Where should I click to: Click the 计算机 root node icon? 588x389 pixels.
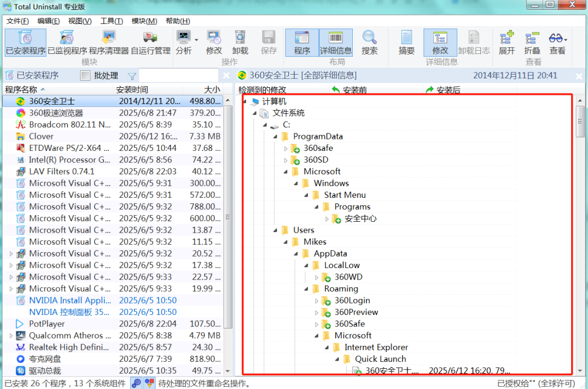tap(255, 101)
